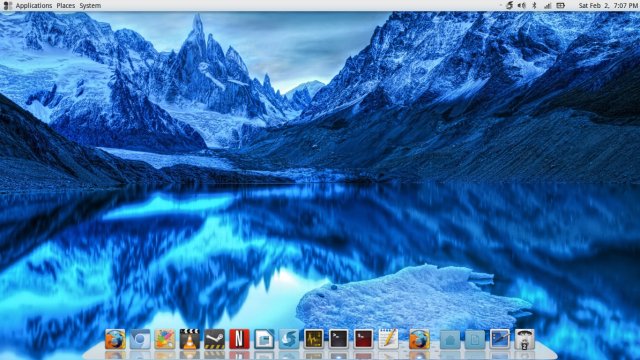Open the network signal indicator
Image resolution: width=640 pixels, height=360 pixels.
547,6
